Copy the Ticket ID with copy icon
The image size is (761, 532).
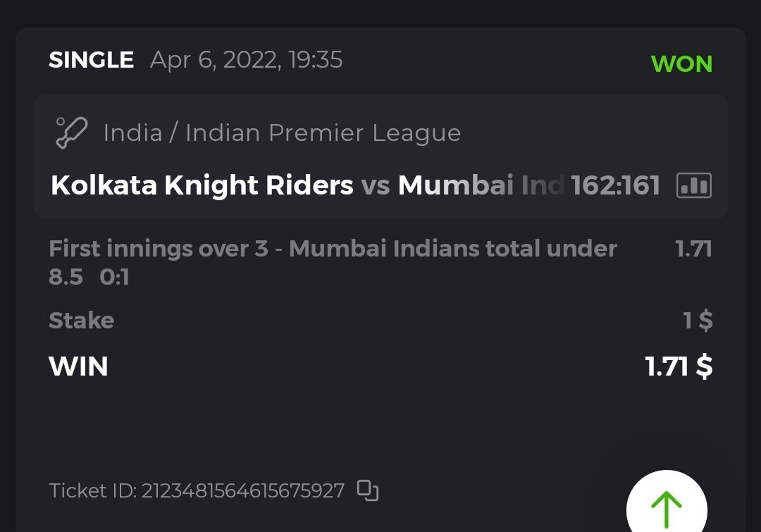click(x=368, y=490)
